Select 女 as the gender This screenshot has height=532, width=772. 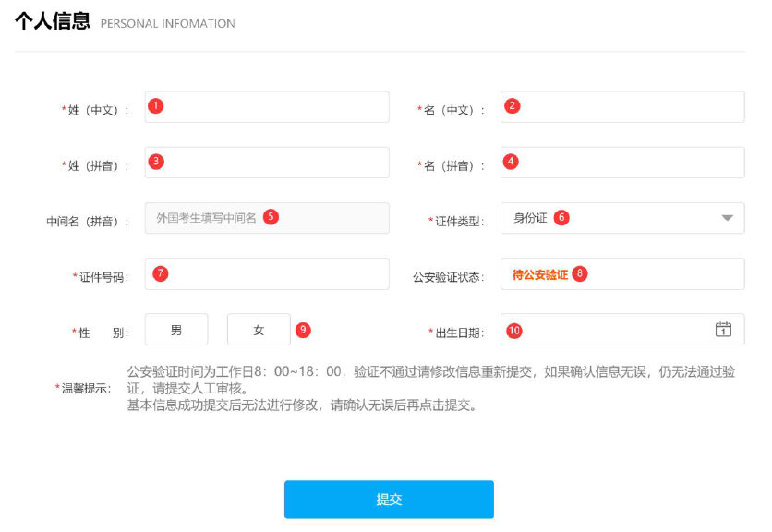[x=258, y=329]
